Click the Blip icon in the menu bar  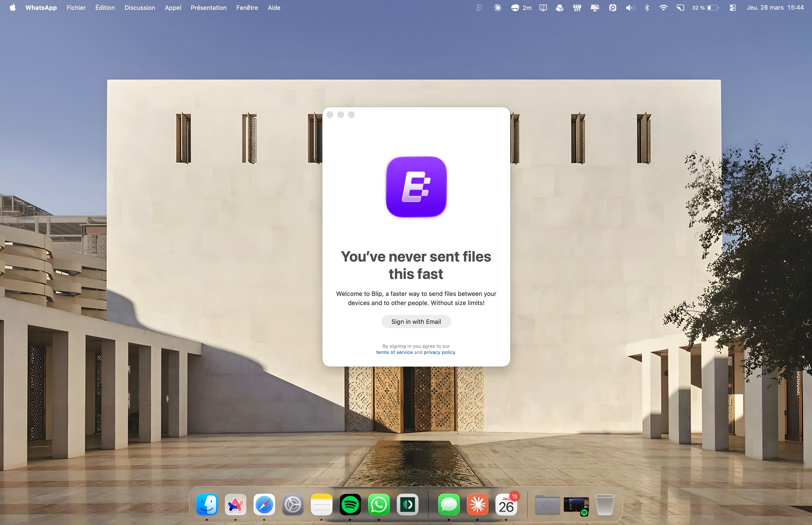tap(479, 8)
